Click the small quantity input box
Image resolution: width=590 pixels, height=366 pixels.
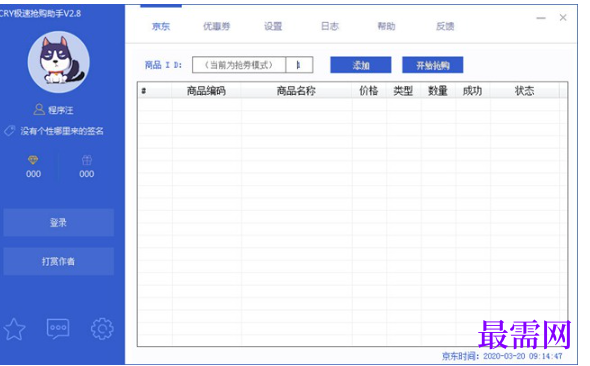click(x=299, y=65)
